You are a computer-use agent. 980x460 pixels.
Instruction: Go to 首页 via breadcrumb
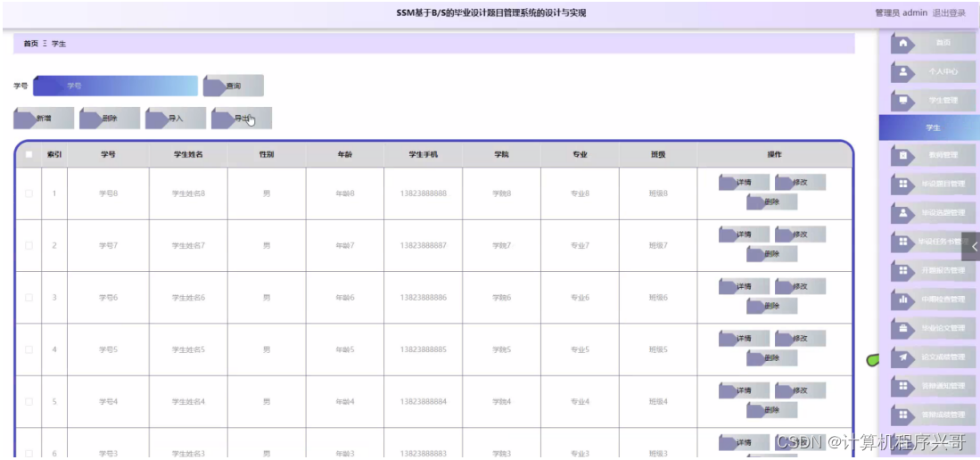(x=30, y=44)
